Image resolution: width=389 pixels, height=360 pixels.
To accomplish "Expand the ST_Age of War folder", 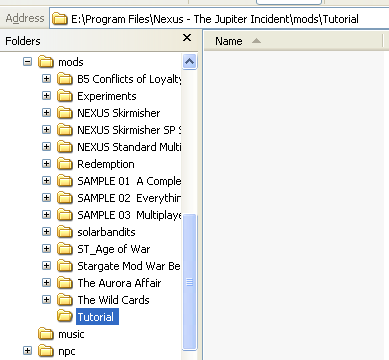I will pyautogui.click(x=47, y=249).
